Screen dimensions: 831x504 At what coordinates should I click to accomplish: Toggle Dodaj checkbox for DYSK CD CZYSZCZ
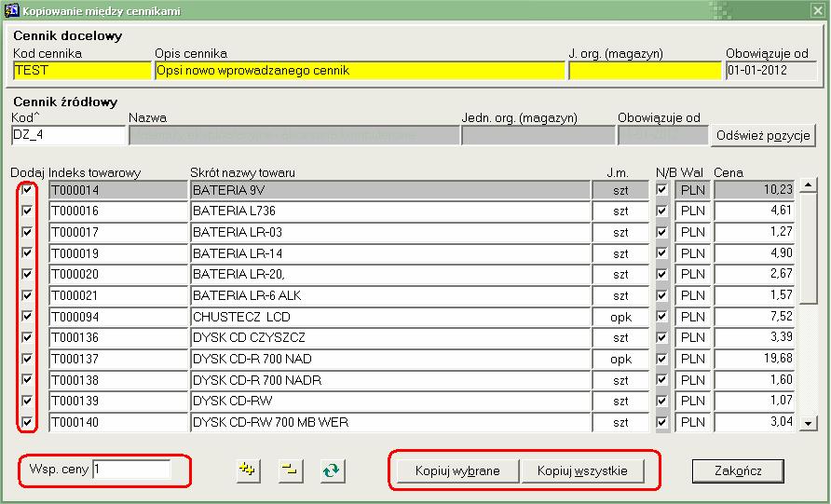[27, 337]
